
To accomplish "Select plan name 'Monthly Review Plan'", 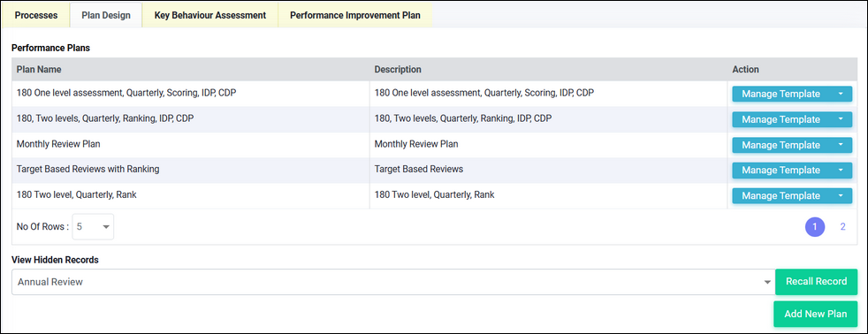I will click(58, 144).
